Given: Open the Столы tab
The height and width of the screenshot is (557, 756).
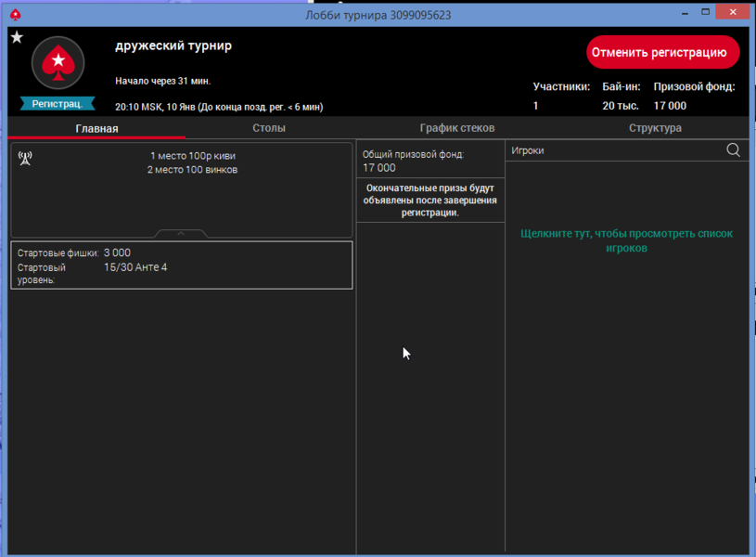Looking at the screenshot, I should tap(269, 128).
